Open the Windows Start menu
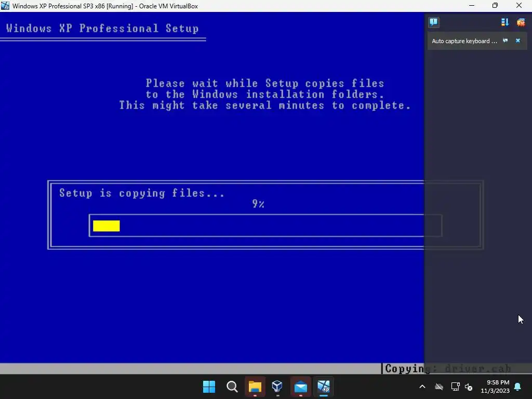The image size is (532, 399). point(209,387)
